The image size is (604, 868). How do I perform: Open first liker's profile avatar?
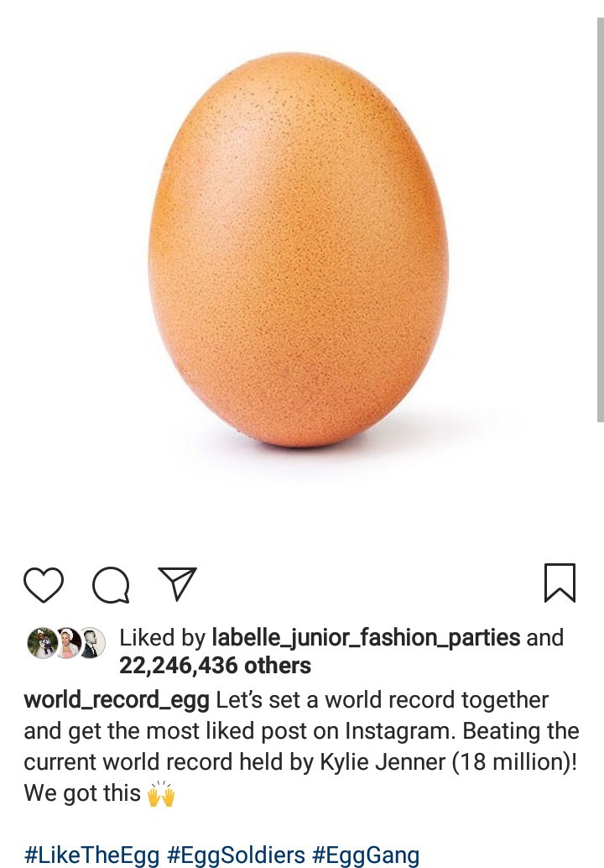pyautogui.click(x=42, y=643)
